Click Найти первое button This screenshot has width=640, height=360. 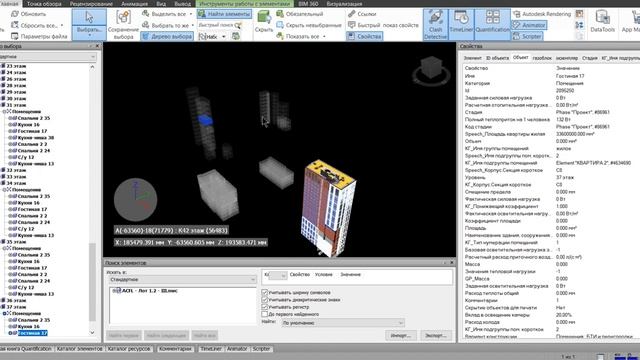(x=124, y=336)
